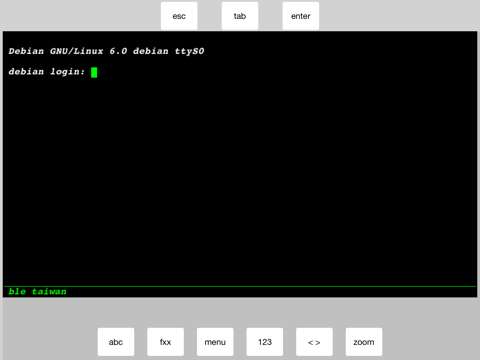Show the fxx function keys

coord(165,342)
